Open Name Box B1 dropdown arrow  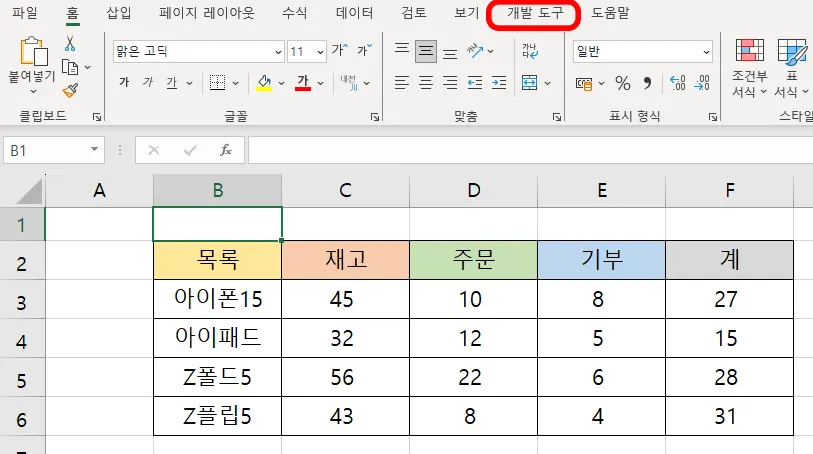[94, 149]
